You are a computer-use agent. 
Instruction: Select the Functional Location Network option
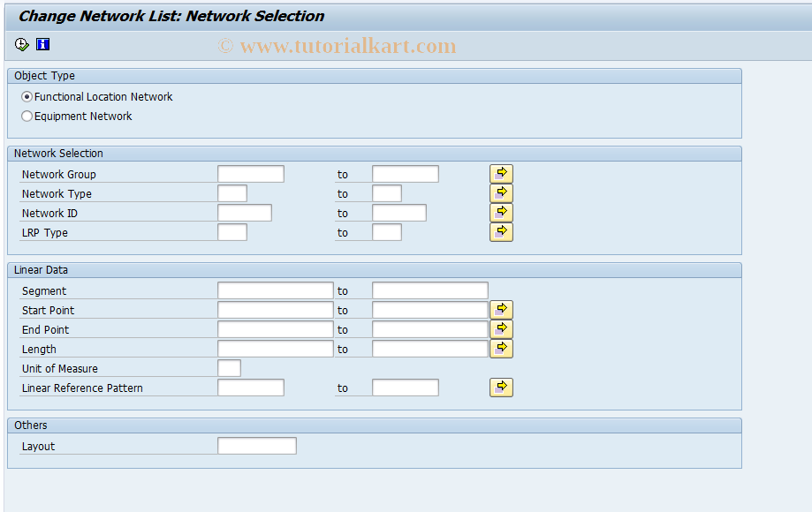pyautogui.click(x=27, y=96)
